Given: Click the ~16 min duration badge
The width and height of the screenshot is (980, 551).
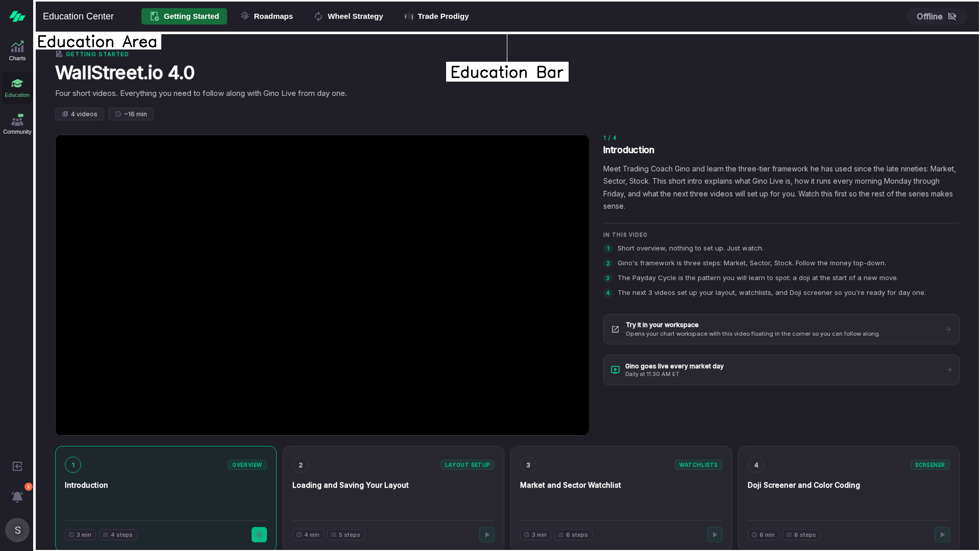Looking at the screenshot, I should (131, 114).
